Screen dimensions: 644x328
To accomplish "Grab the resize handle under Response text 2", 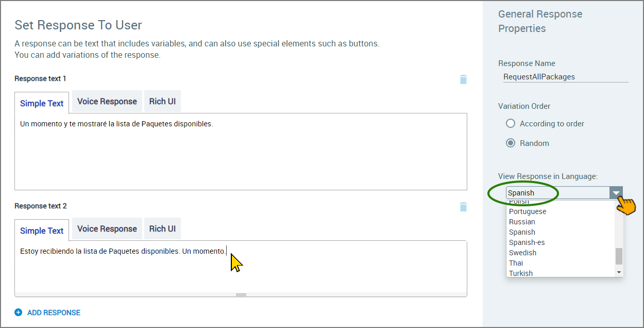I will coord(241,294).
